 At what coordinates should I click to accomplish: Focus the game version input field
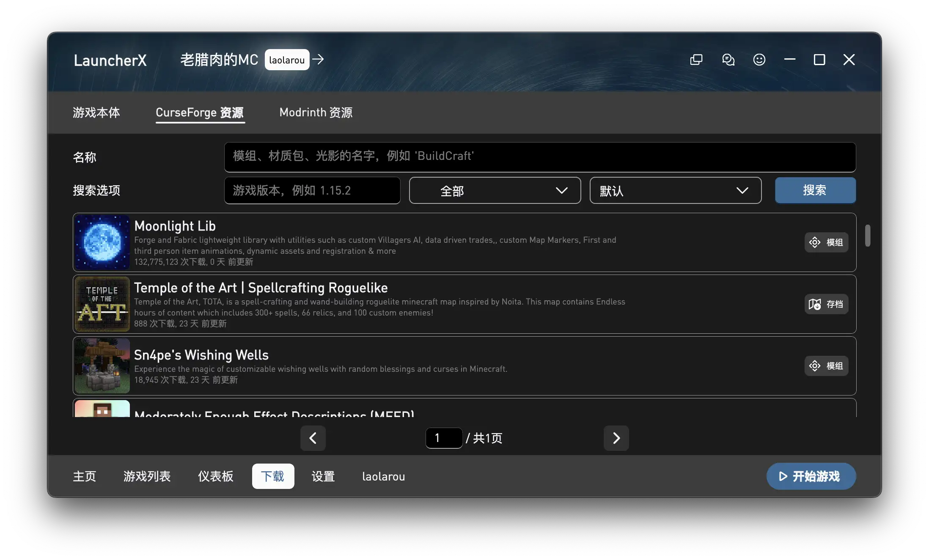pos(312,190)
